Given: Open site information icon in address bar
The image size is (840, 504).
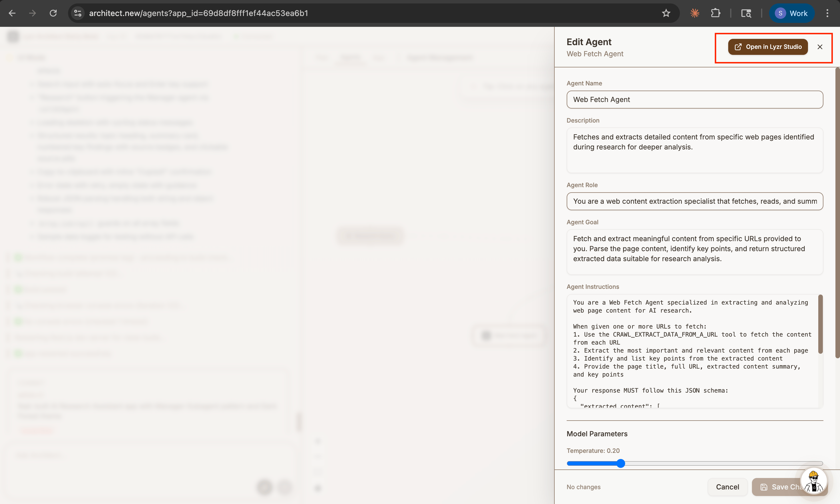Looking at the screenshot, I should pyautogui.click(x=78, y=13).
